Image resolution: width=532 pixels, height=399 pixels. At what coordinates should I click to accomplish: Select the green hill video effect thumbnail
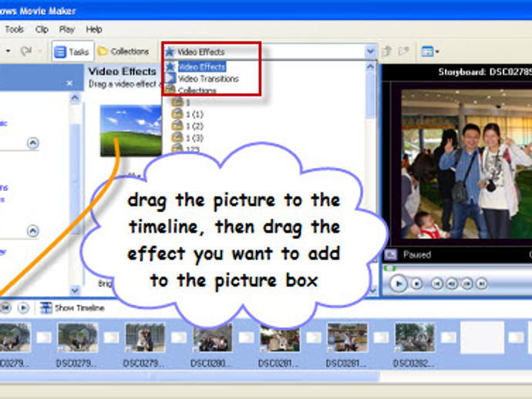click(x=130, y=130)
